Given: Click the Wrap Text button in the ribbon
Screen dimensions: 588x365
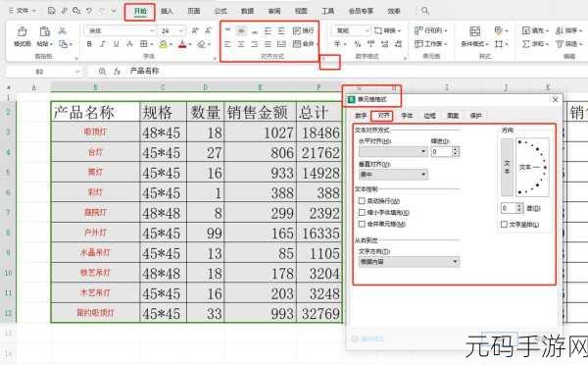Looking at the screenshot, I should coord(304,30).
